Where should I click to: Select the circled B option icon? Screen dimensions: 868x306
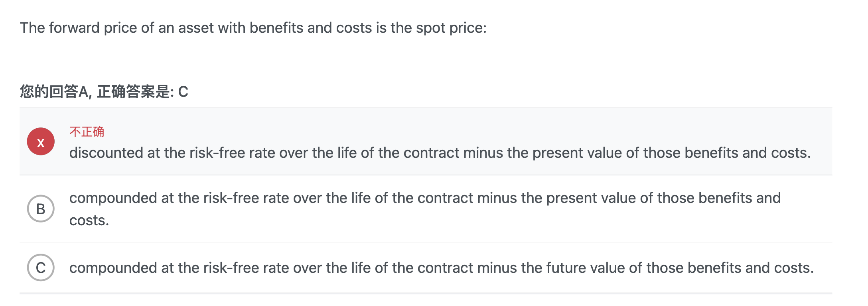[41, 209]
